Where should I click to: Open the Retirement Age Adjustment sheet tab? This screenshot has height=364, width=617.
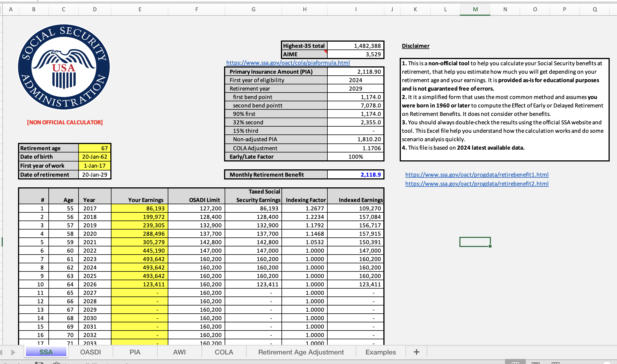[x=301, y=352]
